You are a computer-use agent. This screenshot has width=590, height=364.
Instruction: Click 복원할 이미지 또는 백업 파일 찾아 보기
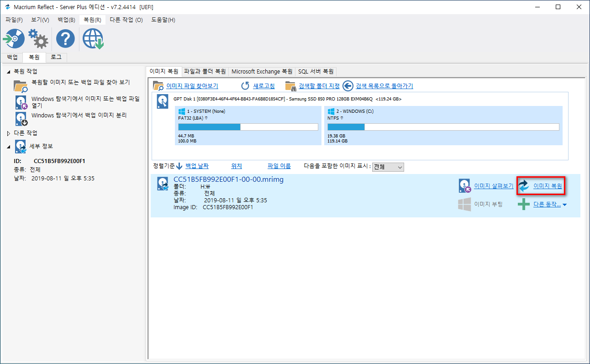[x=81, y=83]
